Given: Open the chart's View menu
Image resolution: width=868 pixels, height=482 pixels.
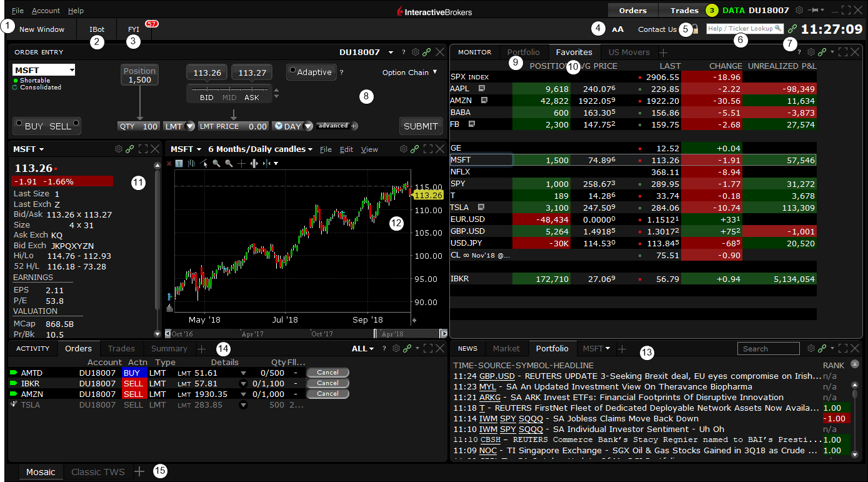Looking at the screenshot, I should 369,149.
